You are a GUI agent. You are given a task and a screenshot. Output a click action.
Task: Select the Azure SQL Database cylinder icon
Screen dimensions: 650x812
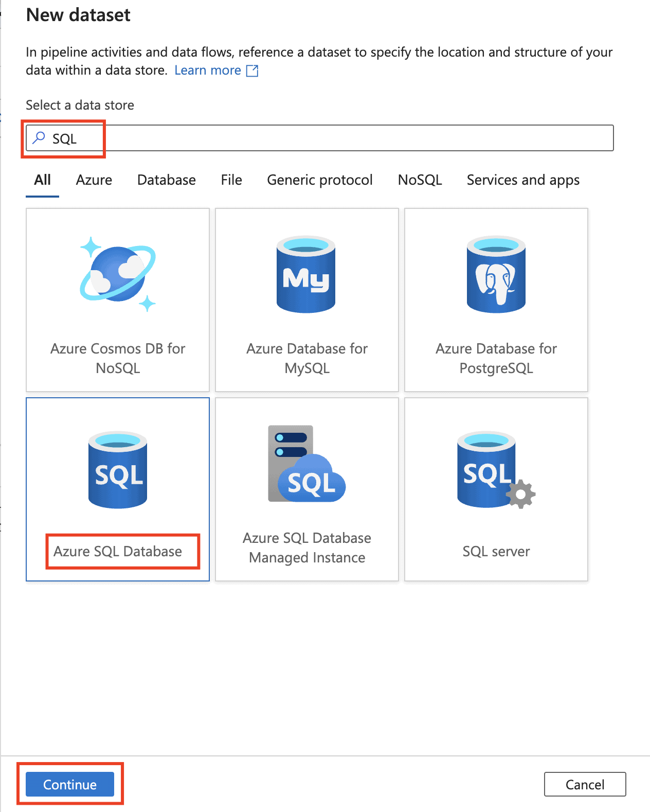pos(118,470)
